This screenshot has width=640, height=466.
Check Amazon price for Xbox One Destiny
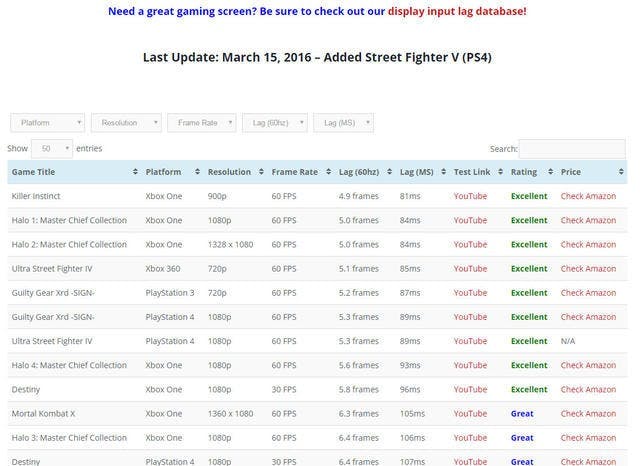(588, 389)
